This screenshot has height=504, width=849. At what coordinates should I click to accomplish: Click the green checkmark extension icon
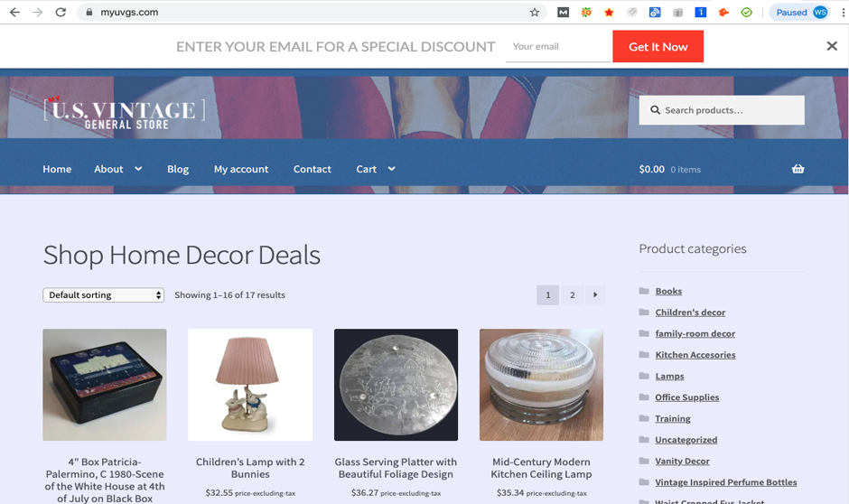(x=746, y=13)
